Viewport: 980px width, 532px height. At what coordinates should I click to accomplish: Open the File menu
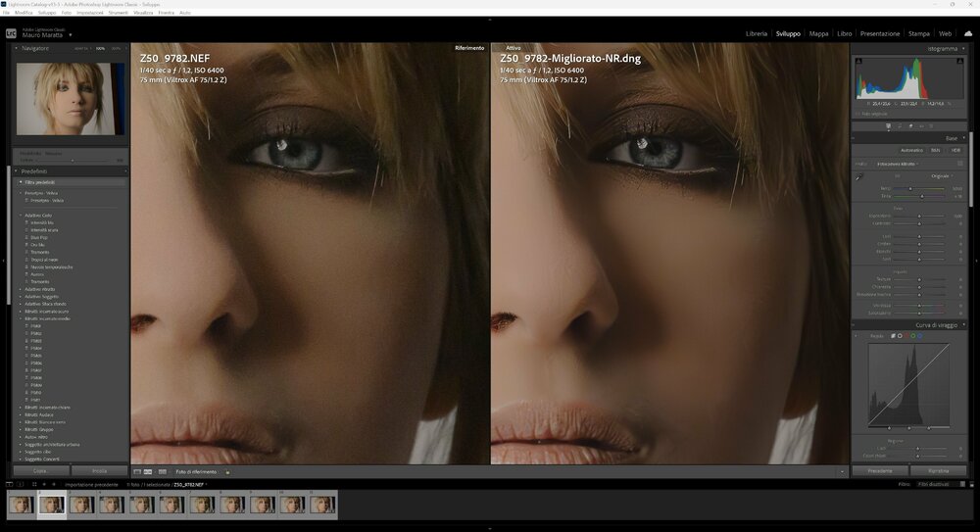click(6, 13)
